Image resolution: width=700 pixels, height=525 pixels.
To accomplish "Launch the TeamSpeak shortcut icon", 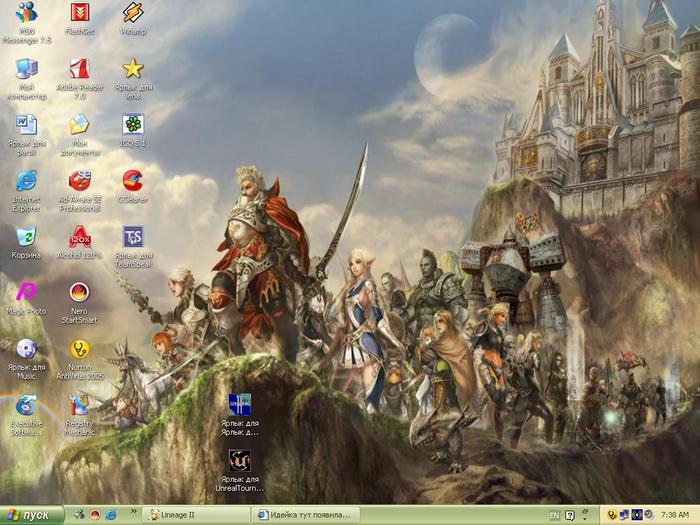I will tap(133, 237).
